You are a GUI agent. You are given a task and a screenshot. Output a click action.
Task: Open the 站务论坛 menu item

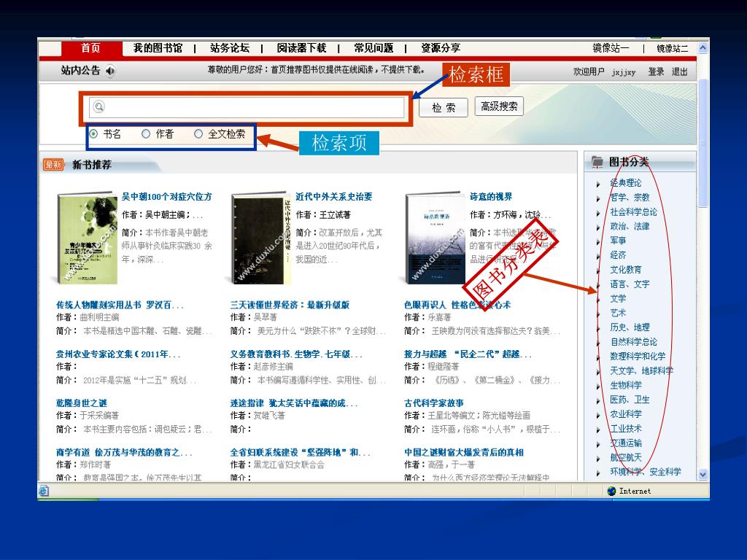pos(230,48)
